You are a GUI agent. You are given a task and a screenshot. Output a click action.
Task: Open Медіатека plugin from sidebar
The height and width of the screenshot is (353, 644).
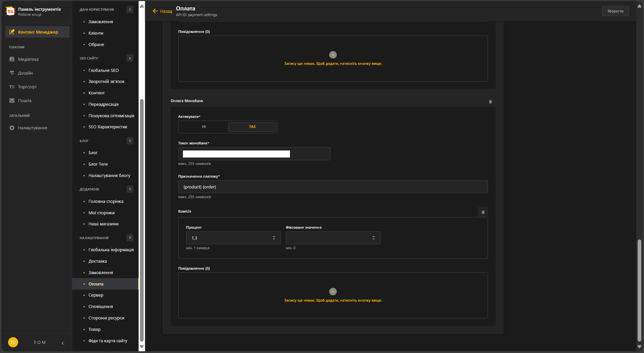(x=28, y=59)
